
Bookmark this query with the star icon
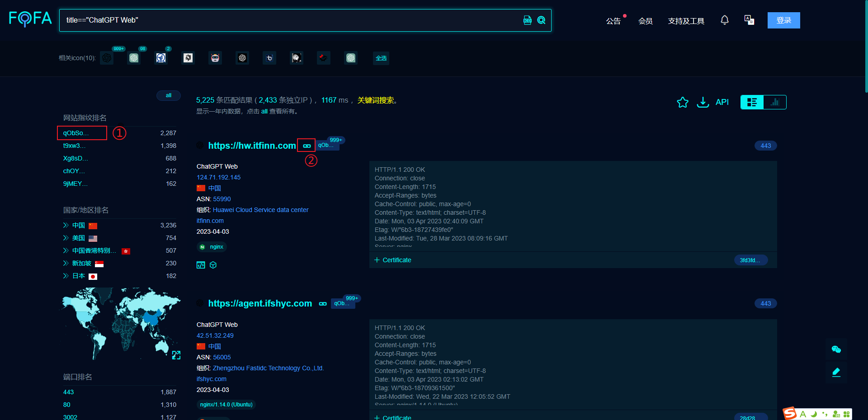tap(683, 102)
